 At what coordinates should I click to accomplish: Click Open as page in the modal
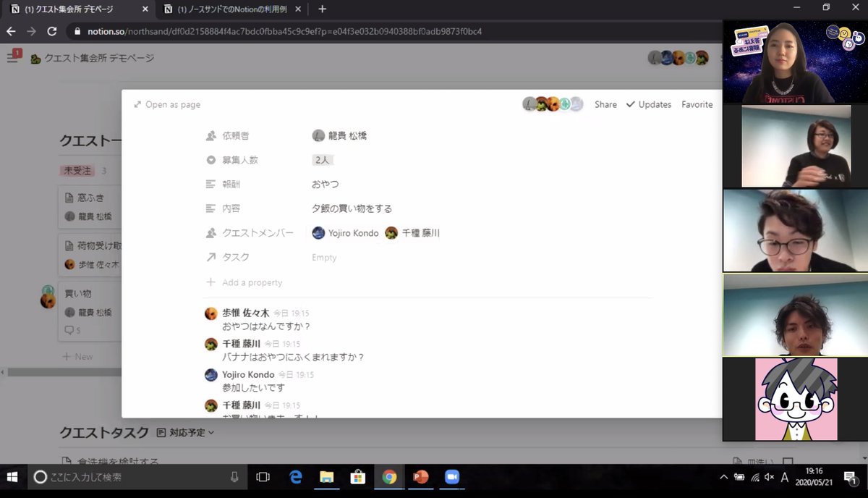pos(167,105)
